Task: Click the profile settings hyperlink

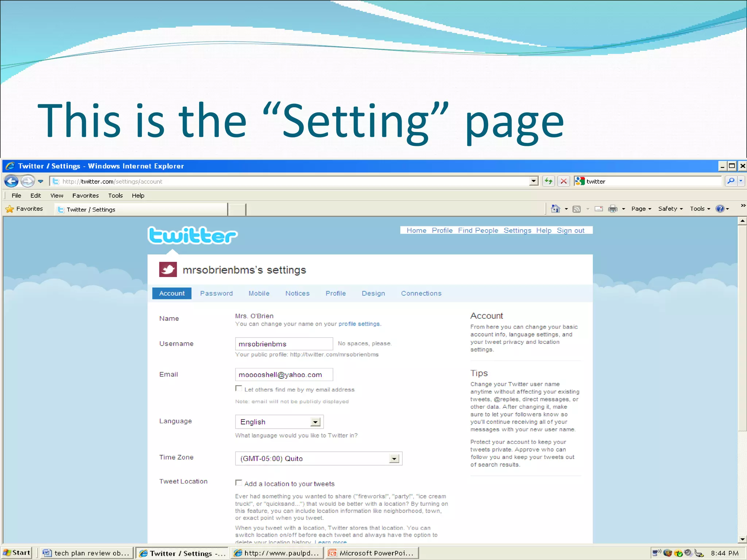Action: coord(359,324)
